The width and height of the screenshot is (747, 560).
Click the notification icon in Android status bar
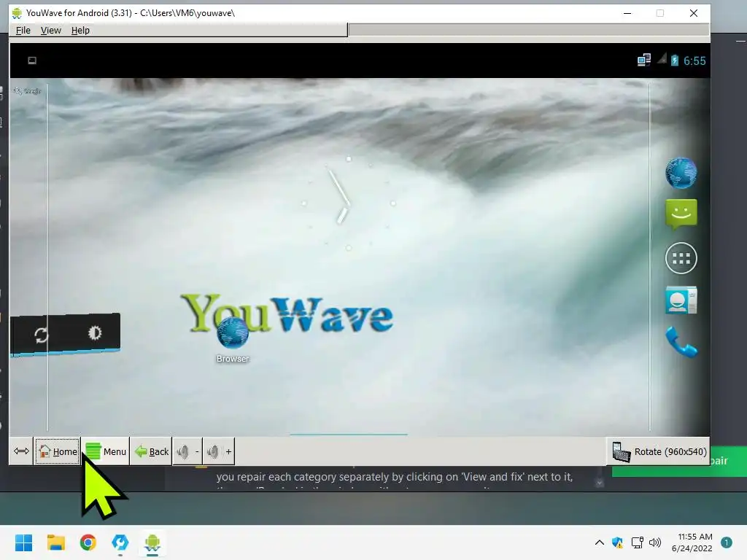coord(32,61)
